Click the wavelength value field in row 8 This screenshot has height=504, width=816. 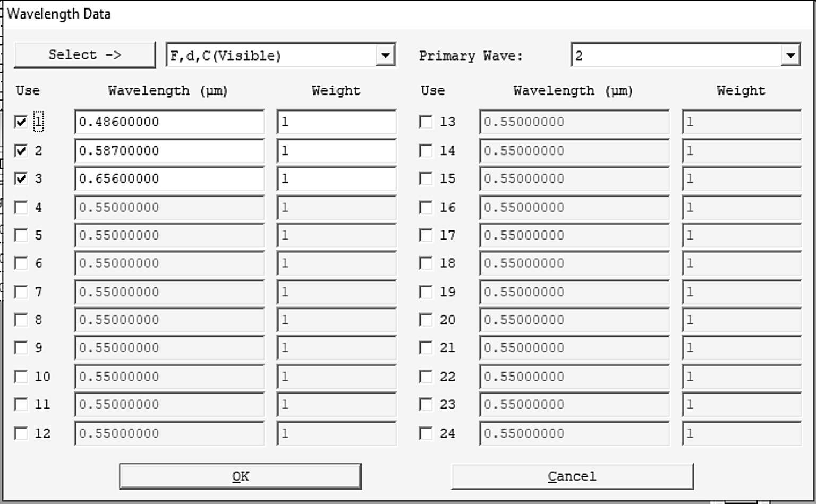click(169, 320)
